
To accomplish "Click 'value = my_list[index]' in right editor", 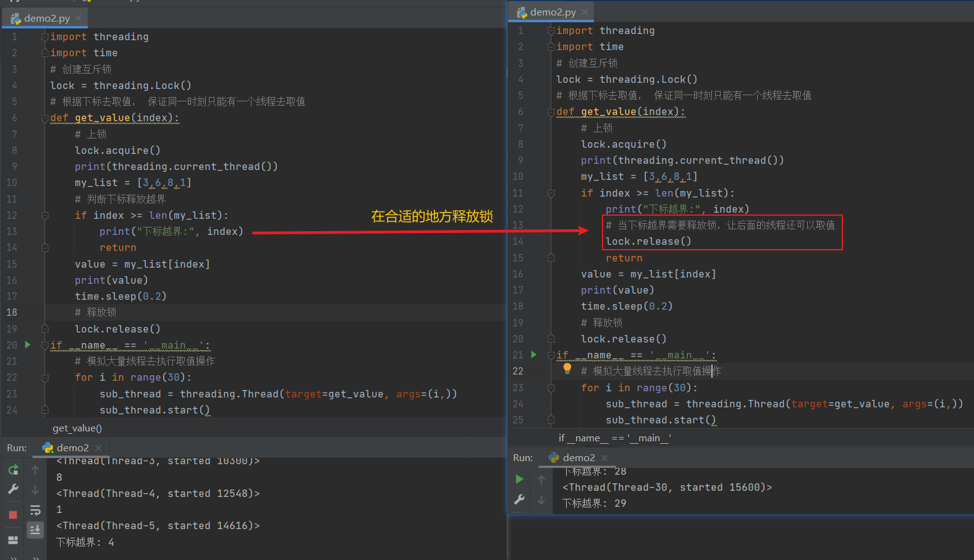I will point(648,274).
